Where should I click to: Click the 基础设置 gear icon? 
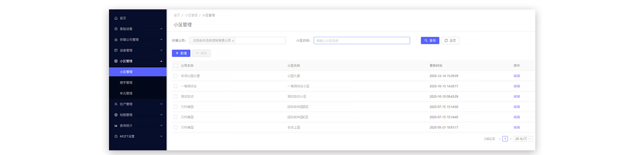(x=116, y=29)
